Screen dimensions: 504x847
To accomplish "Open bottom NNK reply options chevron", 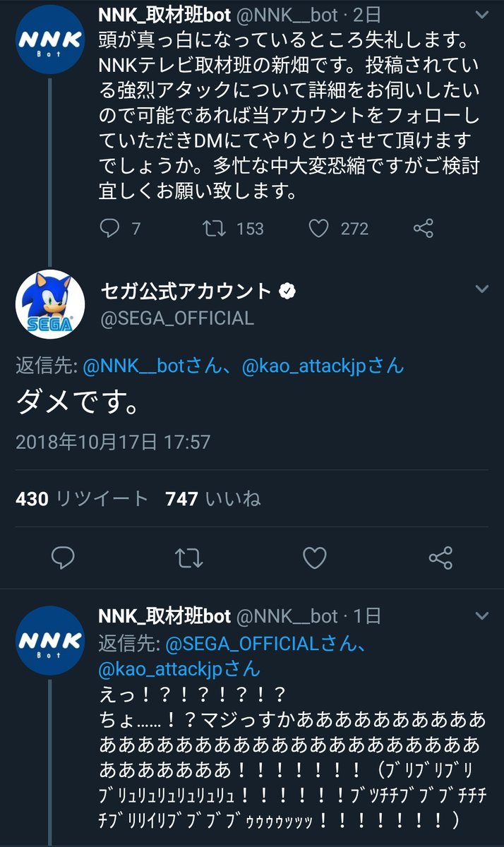I will point(481,616).
